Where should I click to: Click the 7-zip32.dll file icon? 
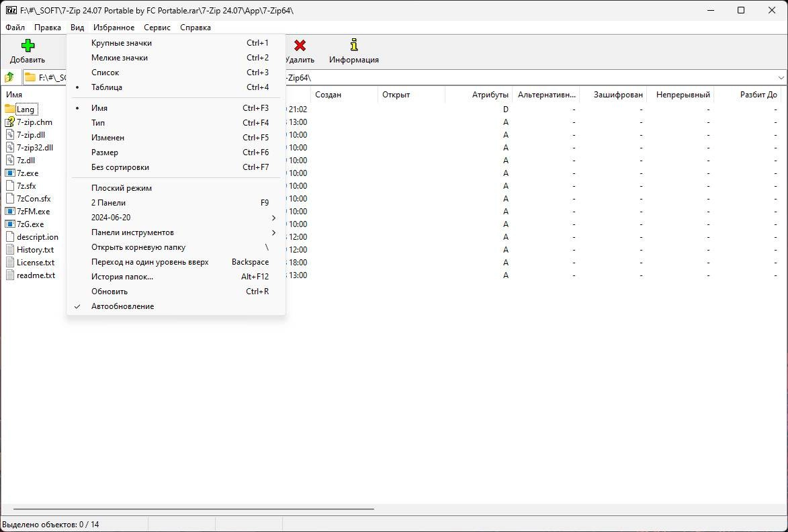coord(10,148)
